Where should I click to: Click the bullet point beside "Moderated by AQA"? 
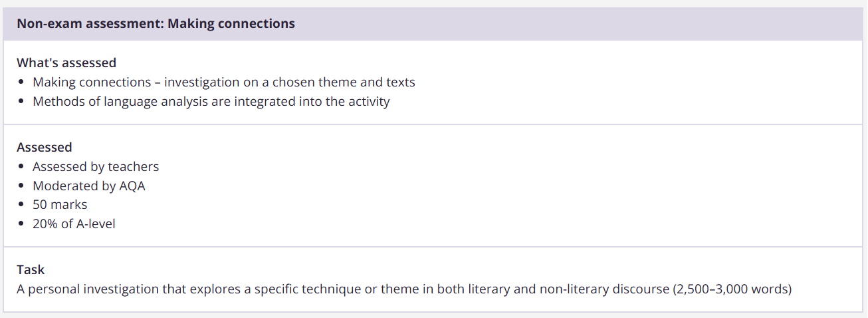tap(22, 186)
